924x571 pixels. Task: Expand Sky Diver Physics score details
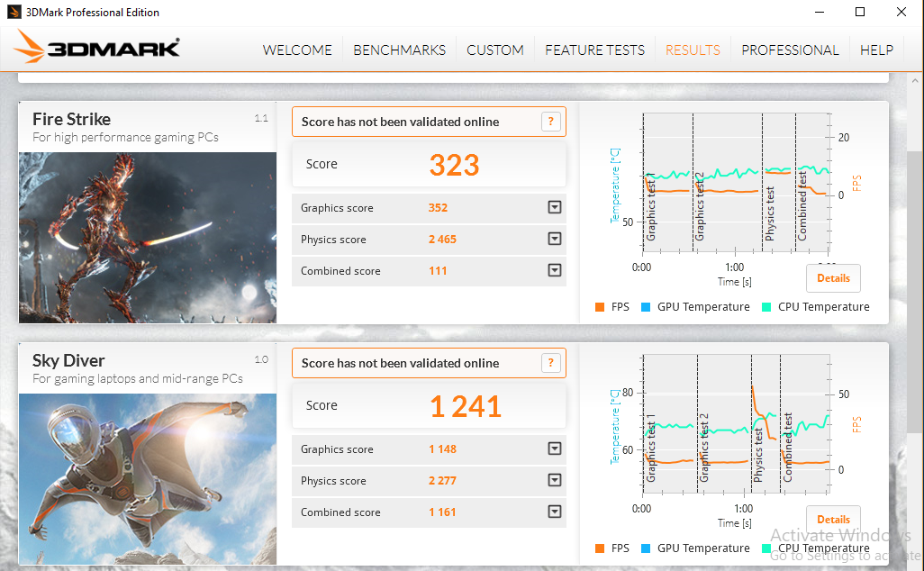[555, 480]
